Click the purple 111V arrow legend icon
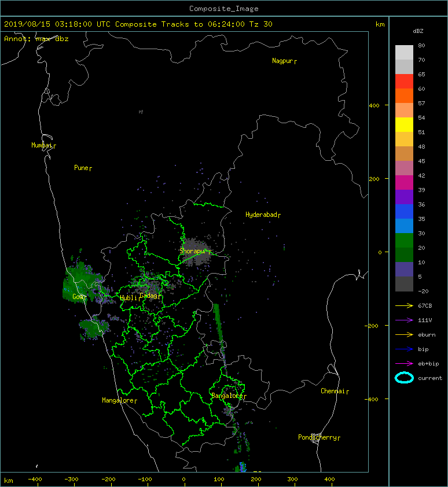 pyautogui.click(x=404, y=320)
